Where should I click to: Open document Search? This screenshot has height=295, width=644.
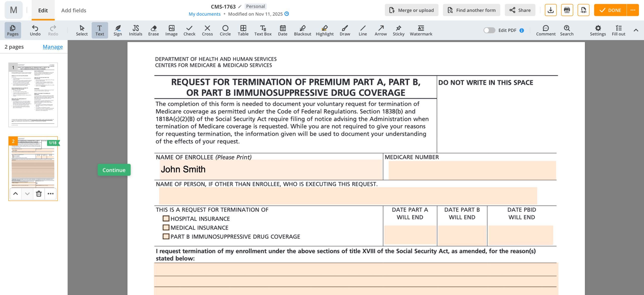pyautogui.click(x=567, y=30)
